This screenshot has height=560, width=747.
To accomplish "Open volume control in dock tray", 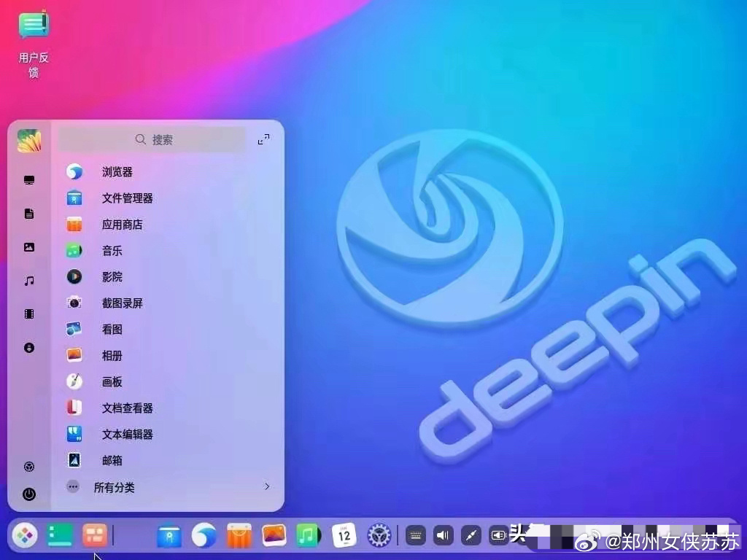I will click(443, 536).
